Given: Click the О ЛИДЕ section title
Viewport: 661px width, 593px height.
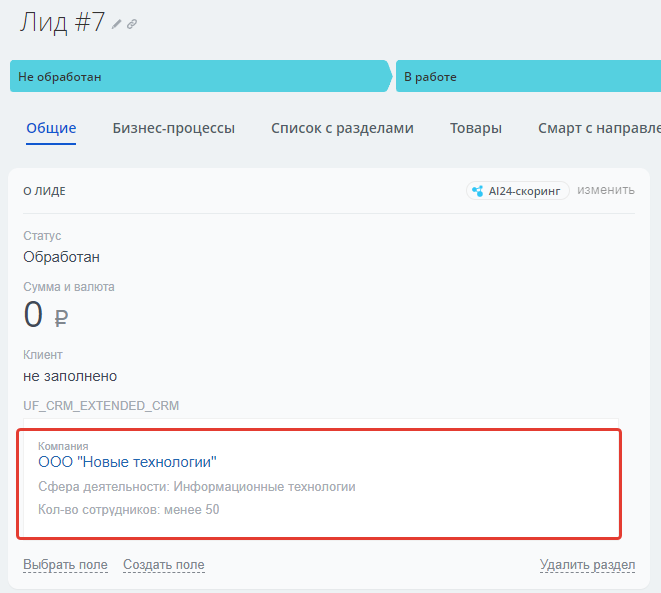Looking at the screenshot, I should tap(44, 191).
